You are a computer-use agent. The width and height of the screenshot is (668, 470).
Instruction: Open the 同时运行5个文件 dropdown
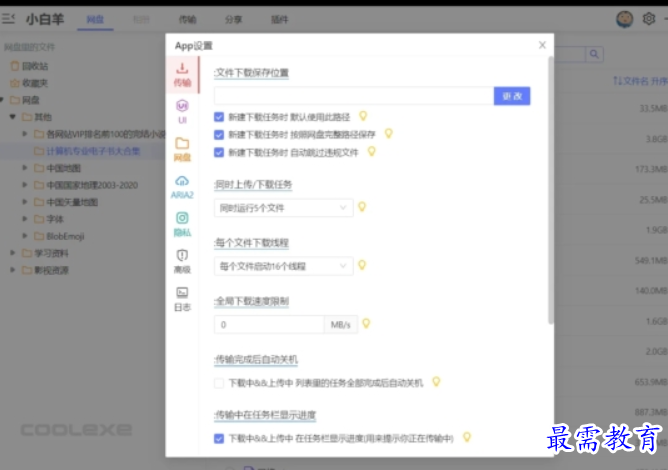coord(284,208)
